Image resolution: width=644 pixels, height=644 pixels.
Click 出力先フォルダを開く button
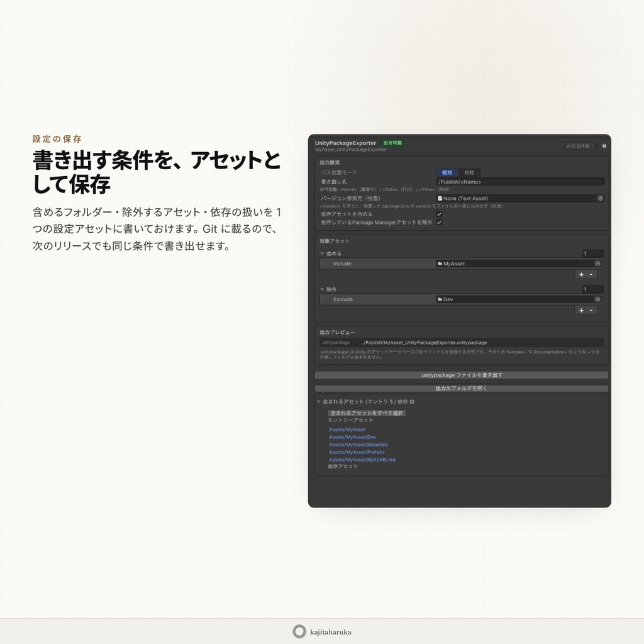[461, 388]
